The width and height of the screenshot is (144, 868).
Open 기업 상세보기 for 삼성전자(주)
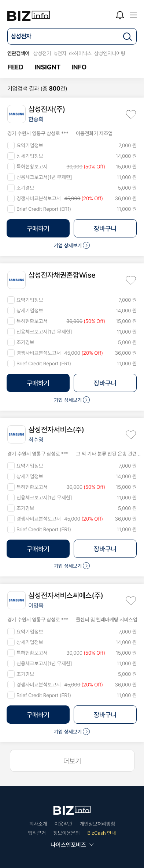[x=72, y=245]
